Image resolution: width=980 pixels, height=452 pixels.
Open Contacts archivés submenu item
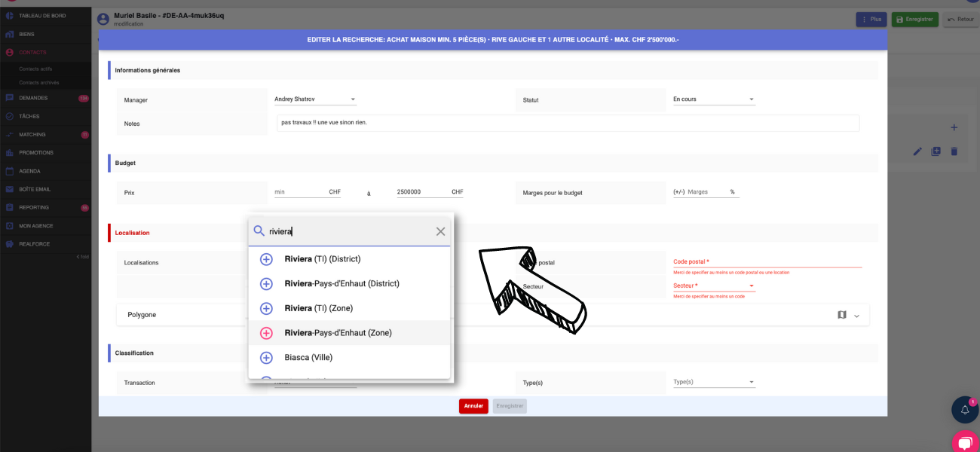coord(38,82)
